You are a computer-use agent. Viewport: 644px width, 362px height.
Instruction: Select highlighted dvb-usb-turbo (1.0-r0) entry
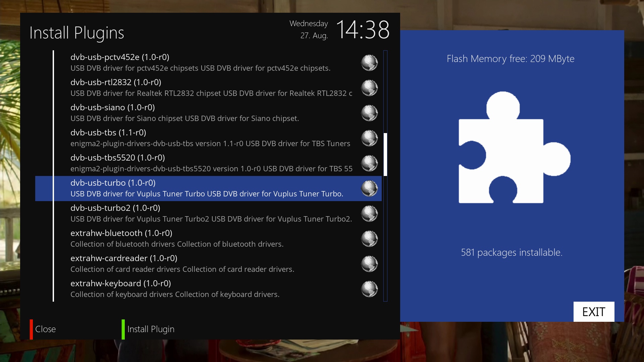(x=208, y=188)
